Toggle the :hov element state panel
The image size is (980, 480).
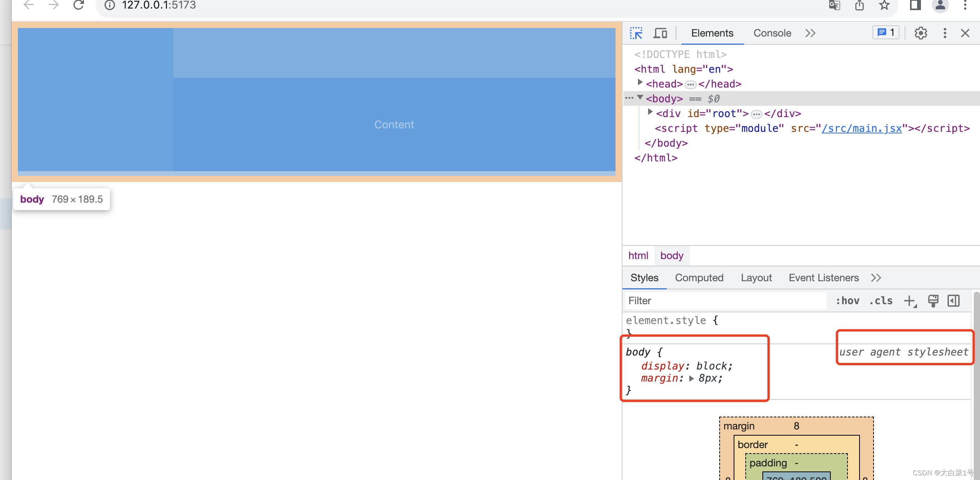(x=847, y=301)
